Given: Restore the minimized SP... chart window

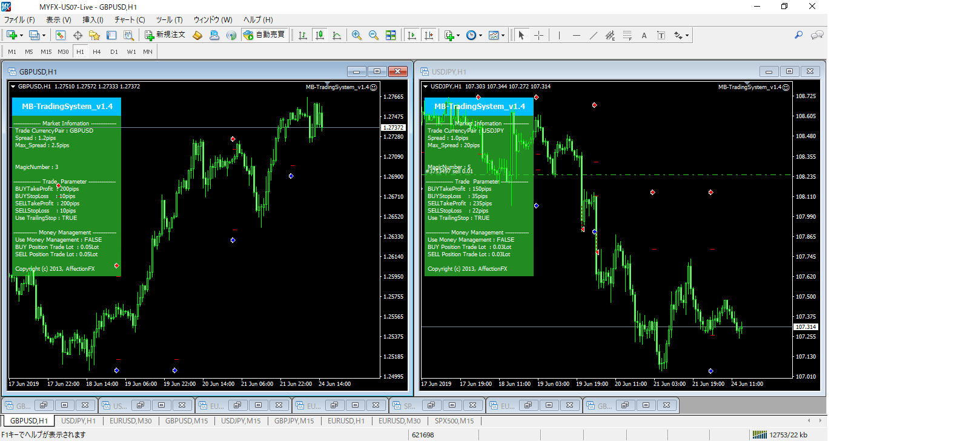Looking at the screenshot, I should (x=431, y=405).
